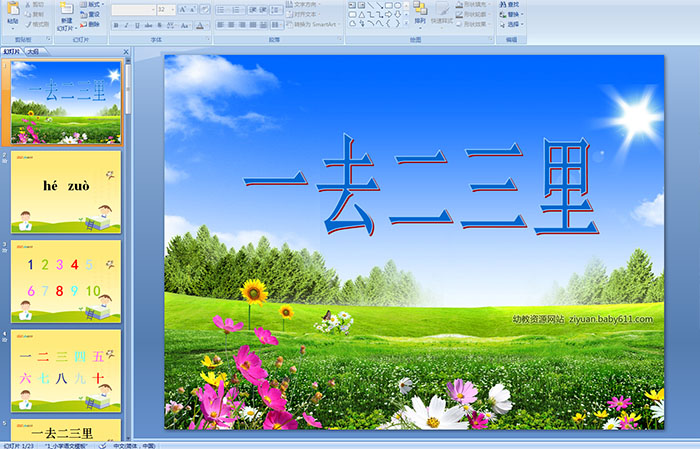This screenshot has width=700, height=449.
Task: Select the Isosceles Triangle shape
Action: click(362, 15)
